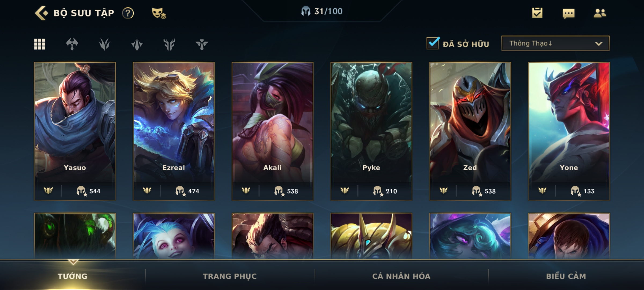Filter champions by the first role icon
Screen dimensions: 644x290
[x=72, y=44]
